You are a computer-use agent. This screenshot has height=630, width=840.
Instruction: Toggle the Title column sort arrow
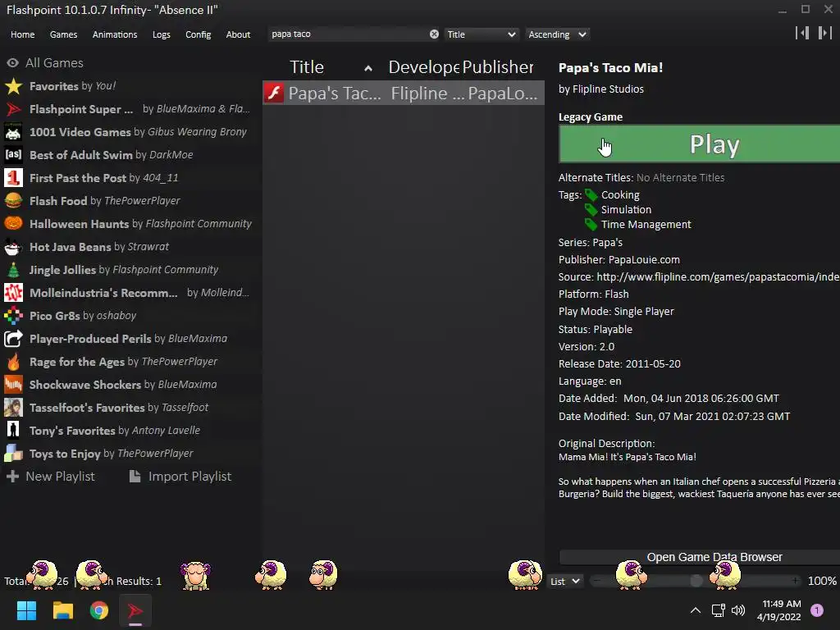(x=368, y=68)
